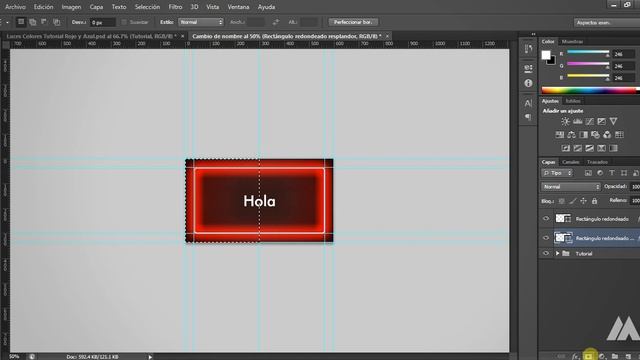This screenshot has width=640, height=360.
Task: Toggle the Suavizar anti-alias checkbox
Action: (124, 22)
